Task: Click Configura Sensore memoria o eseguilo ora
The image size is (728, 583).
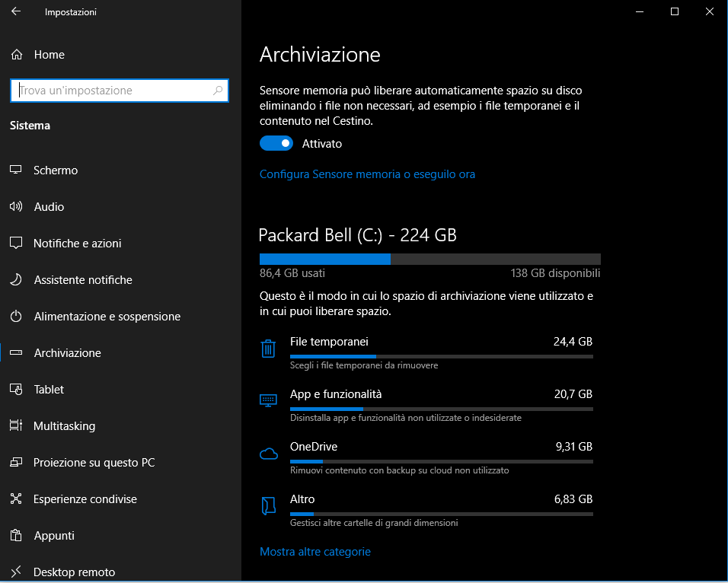Action: (x=367, y=174)
